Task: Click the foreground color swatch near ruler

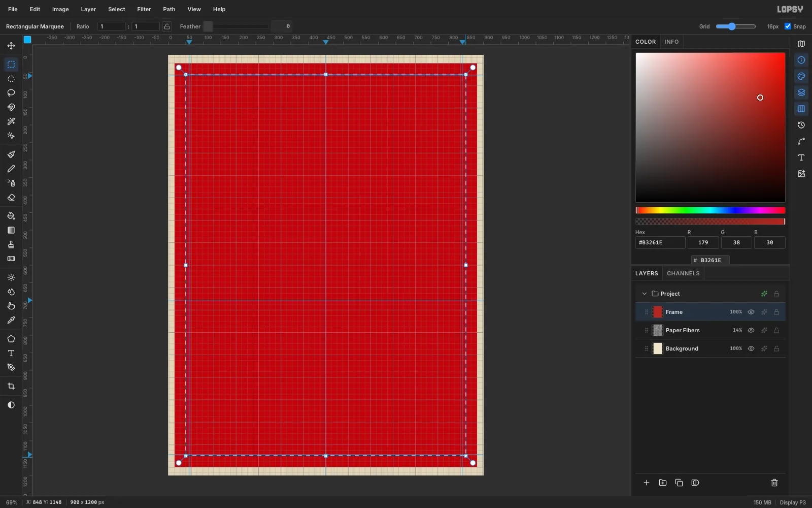Action: (27, 40)
